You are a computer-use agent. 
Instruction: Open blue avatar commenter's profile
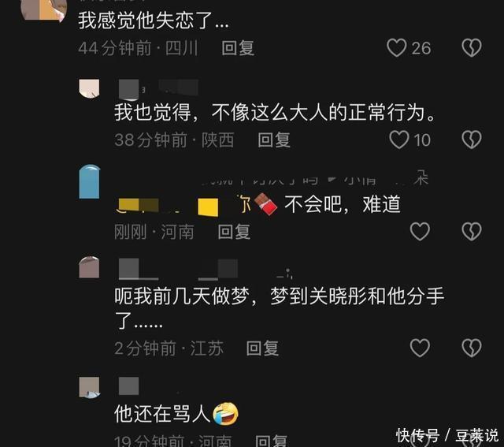click(x=89, y=181)
